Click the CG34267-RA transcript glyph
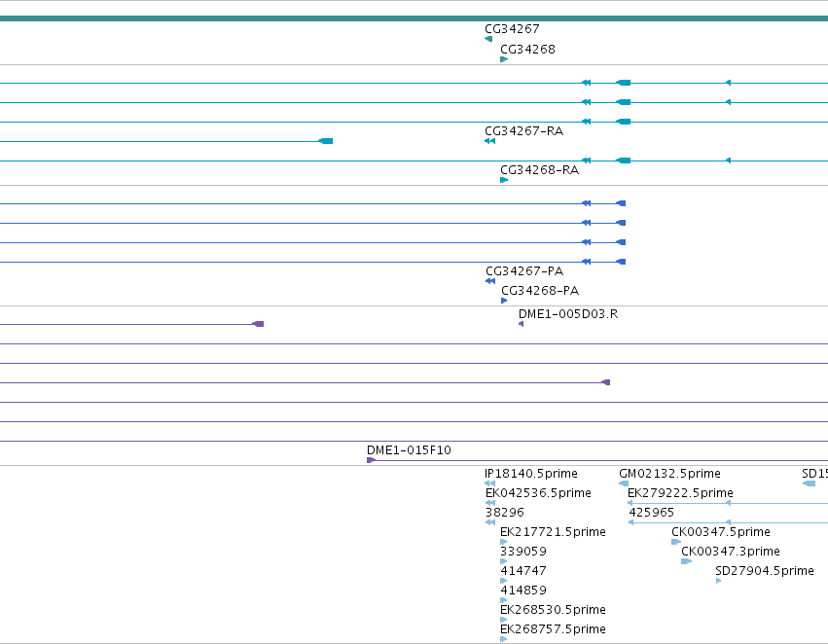Image resolution: width=828 pixels, height=644 pixels. point(489,141)
